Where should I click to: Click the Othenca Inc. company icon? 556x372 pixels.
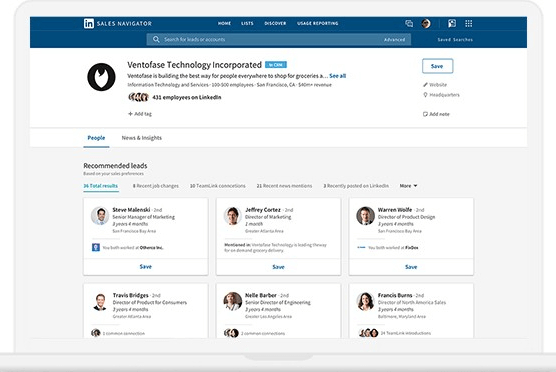[96, 247]
